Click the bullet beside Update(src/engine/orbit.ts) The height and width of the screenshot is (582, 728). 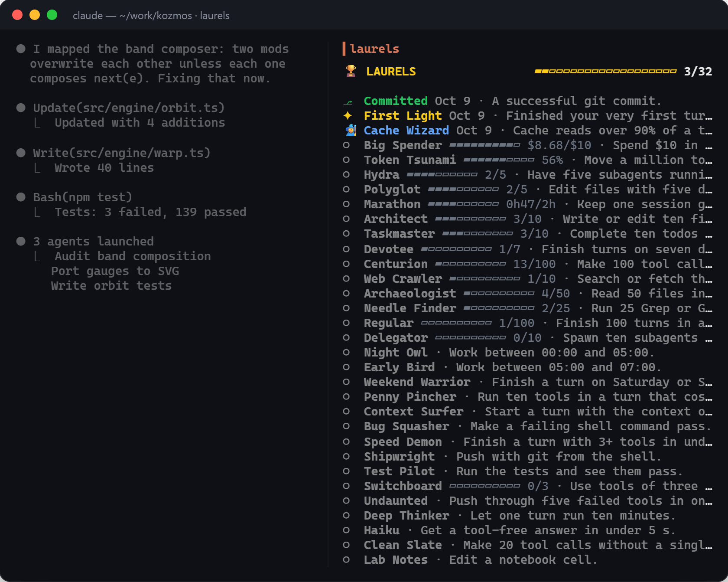pyautogui.click(x=21, y=108)
